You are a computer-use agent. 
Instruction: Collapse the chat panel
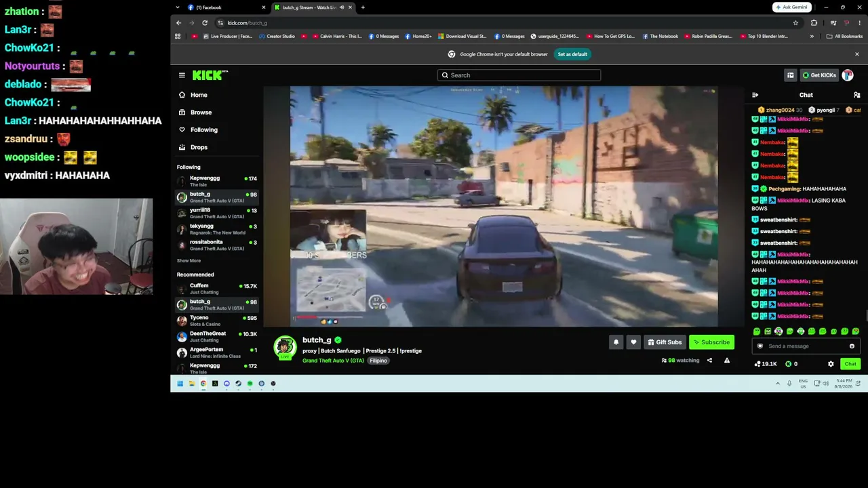click(755, 95)
